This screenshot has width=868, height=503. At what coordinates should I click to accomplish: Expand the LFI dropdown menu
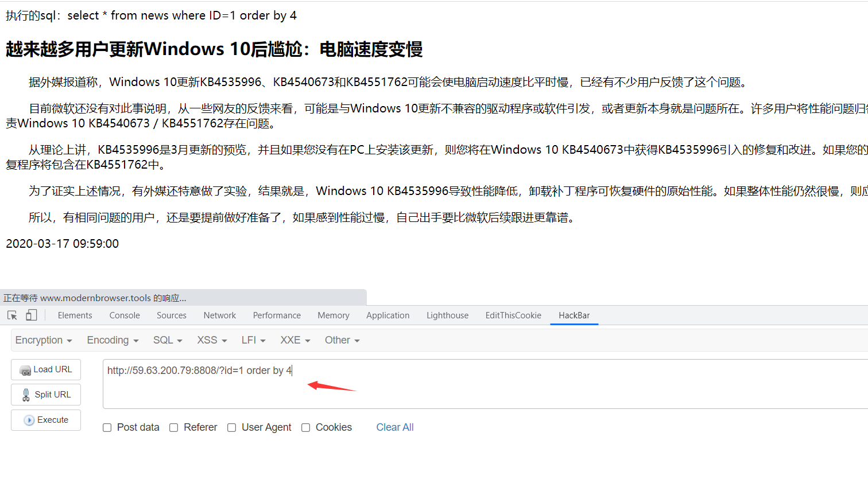(254, 340)
